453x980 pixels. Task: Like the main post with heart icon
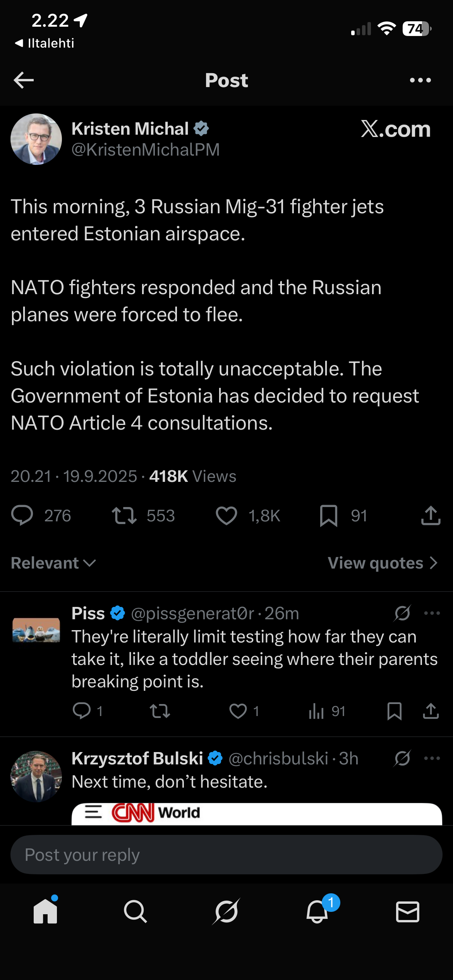[226, 516]
